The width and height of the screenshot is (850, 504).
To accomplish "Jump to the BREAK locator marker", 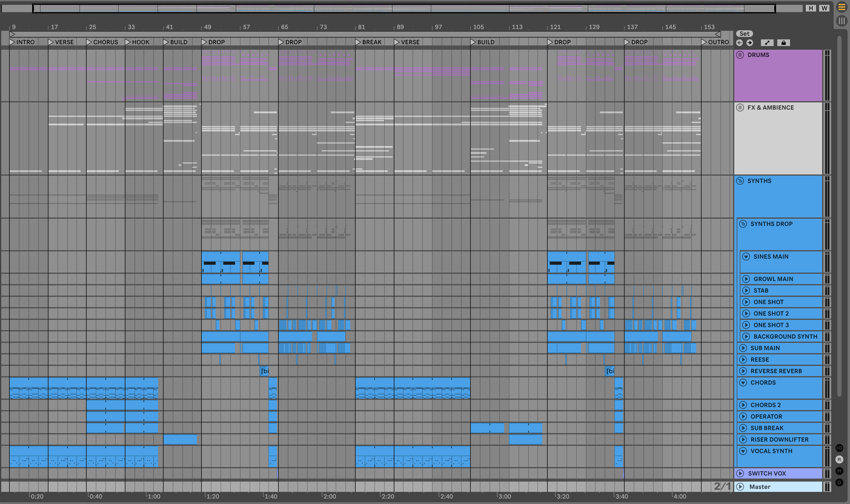I will pyautogui.click(x=358, y=42).
